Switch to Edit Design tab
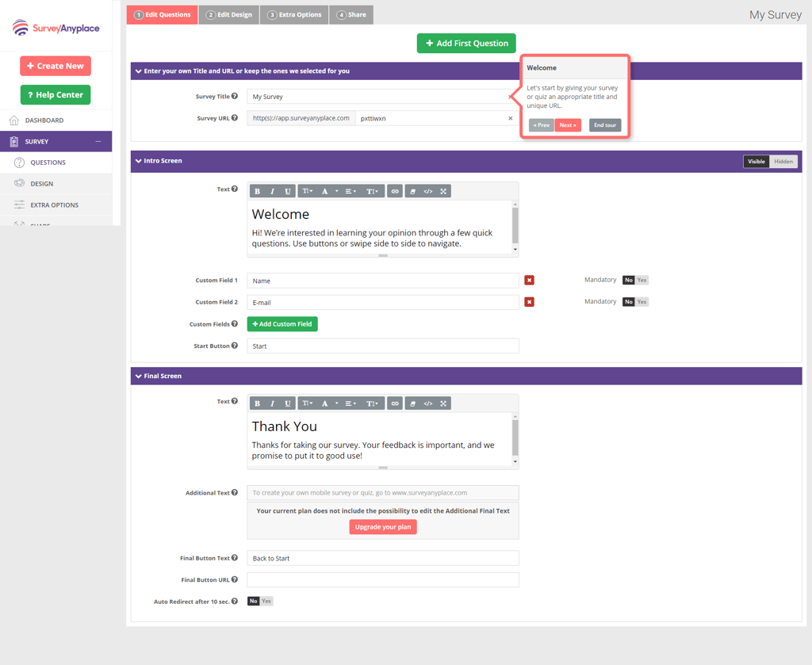 [x=229, y=14]
